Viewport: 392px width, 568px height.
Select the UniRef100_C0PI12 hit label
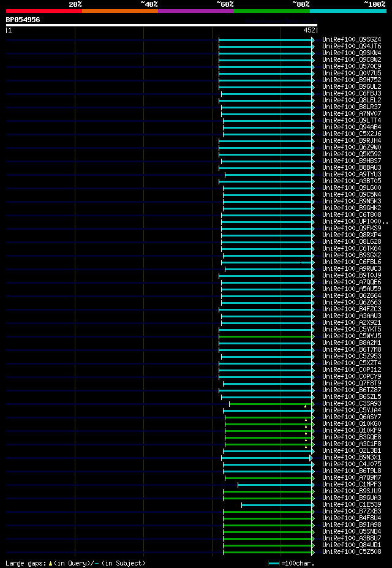point(352,370)
